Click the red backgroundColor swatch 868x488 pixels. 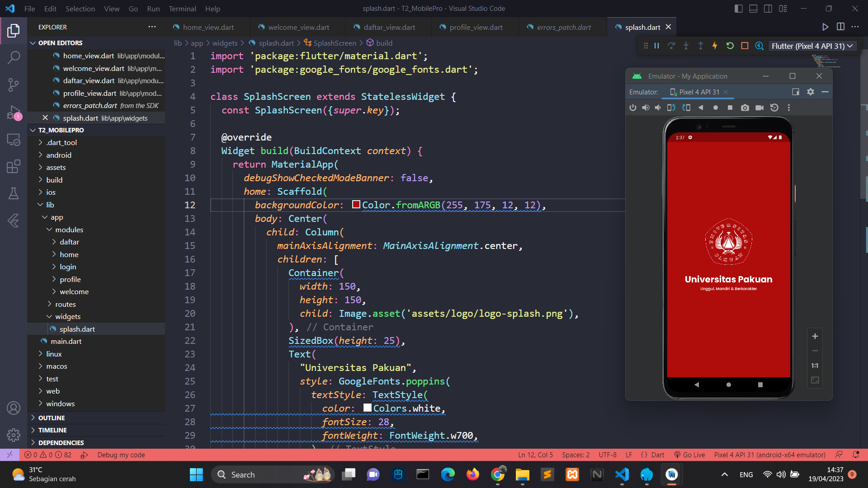pos(356,205)
